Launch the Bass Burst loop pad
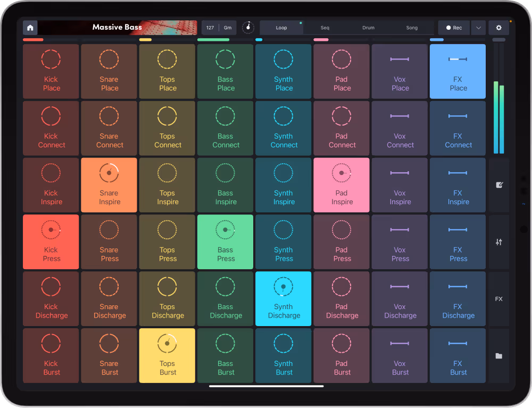 tap(225, 355)
